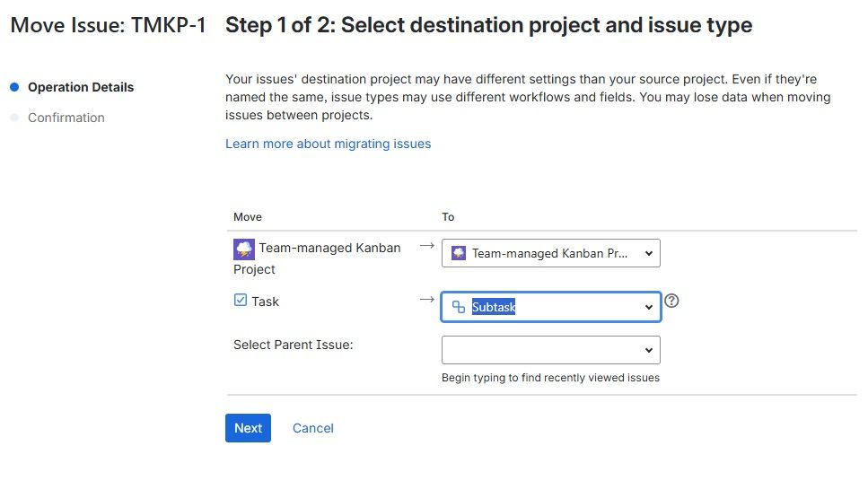Viewport: 868px width, 481px height.
Task: Select the Operation Details step
Action: [x=81, y=87]
